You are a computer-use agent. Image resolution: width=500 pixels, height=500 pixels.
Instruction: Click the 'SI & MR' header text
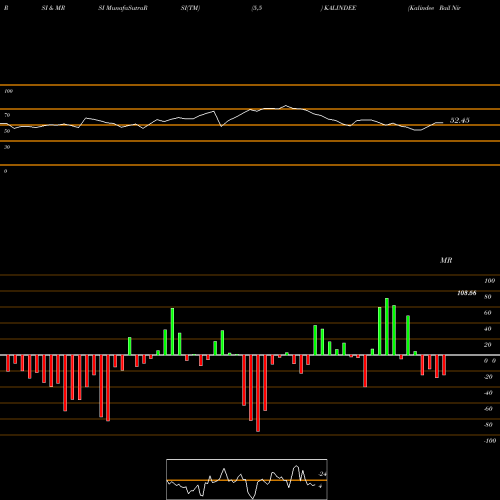coord(53,8)
